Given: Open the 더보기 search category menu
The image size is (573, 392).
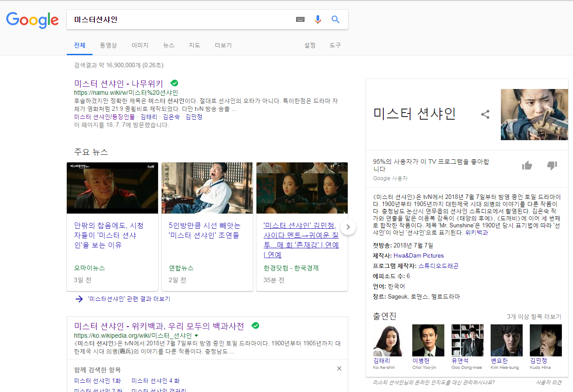Looking at the screenshot, I should coord(223,45).
